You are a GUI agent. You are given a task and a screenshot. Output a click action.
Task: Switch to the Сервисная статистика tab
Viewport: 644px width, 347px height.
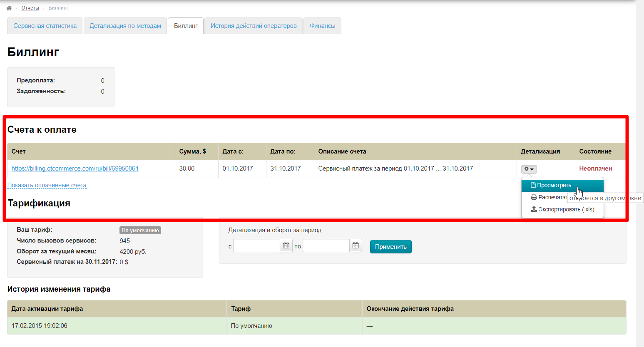tap(45, 25)
